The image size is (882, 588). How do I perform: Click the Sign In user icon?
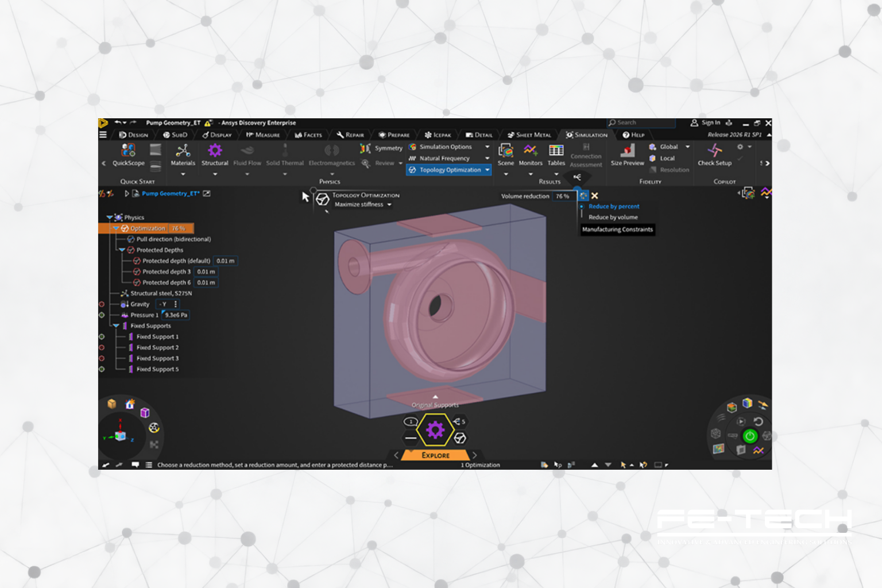(x=694, y=123)
